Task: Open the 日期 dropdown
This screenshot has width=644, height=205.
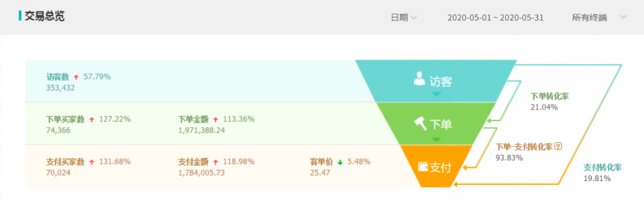Action: tap(404, 17)
